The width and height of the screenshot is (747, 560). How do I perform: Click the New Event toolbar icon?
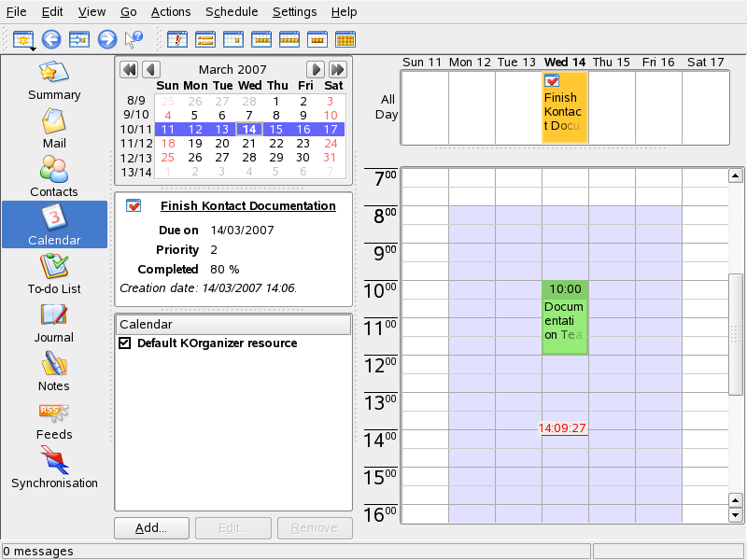[22, 39]
